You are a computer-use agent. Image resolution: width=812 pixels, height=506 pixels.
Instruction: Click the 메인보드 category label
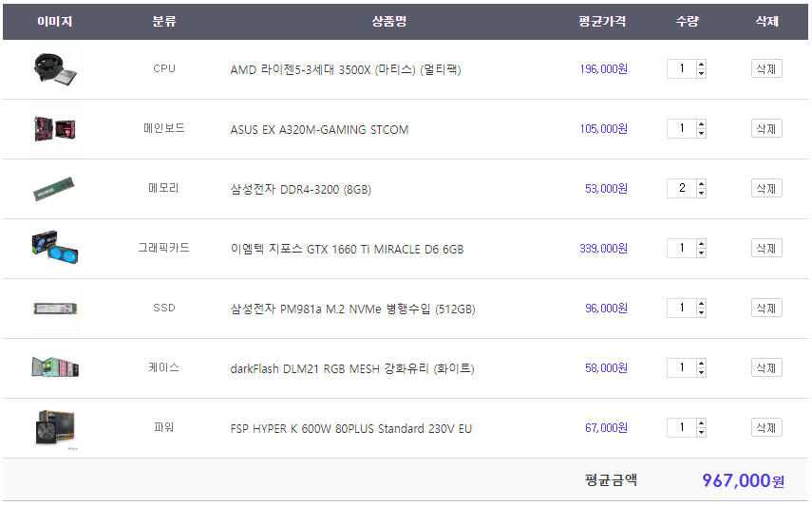[163, 128]
